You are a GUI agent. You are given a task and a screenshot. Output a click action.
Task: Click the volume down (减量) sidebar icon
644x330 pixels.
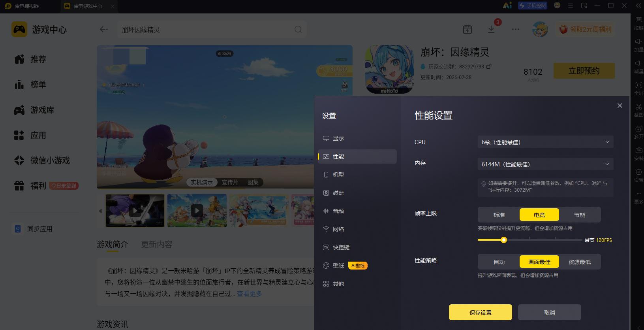638,63
